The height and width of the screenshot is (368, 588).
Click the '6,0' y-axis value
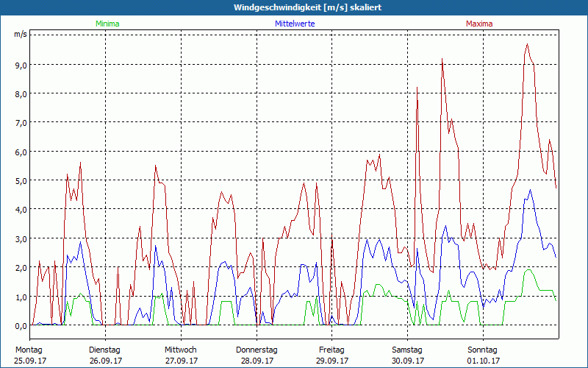(21, 152)
